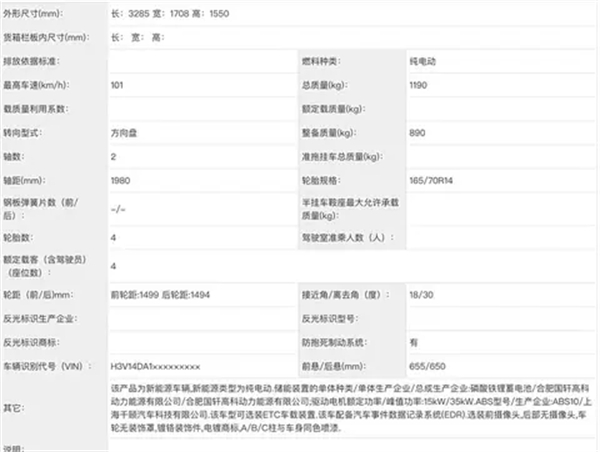Click the 钢板弹簧片数 value -/-

point(119,209)
